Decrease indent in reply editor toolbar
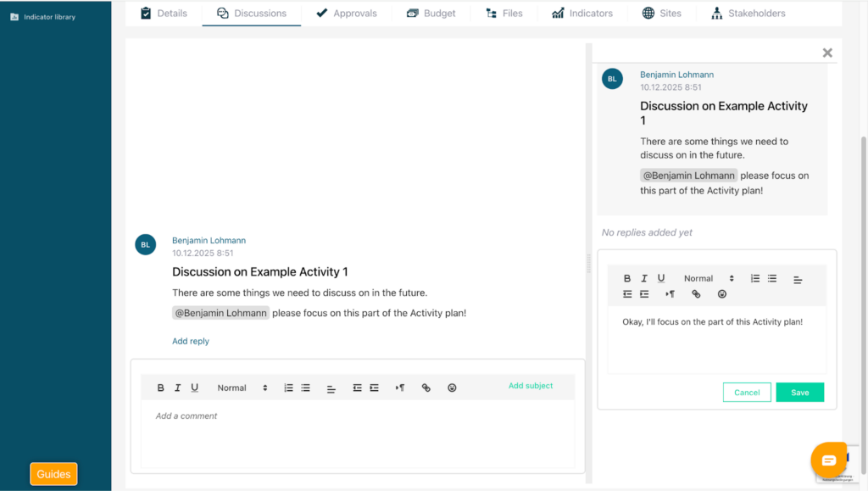Image resolution: width=868 pixels, height=491 pixels. tap(627, 294)
